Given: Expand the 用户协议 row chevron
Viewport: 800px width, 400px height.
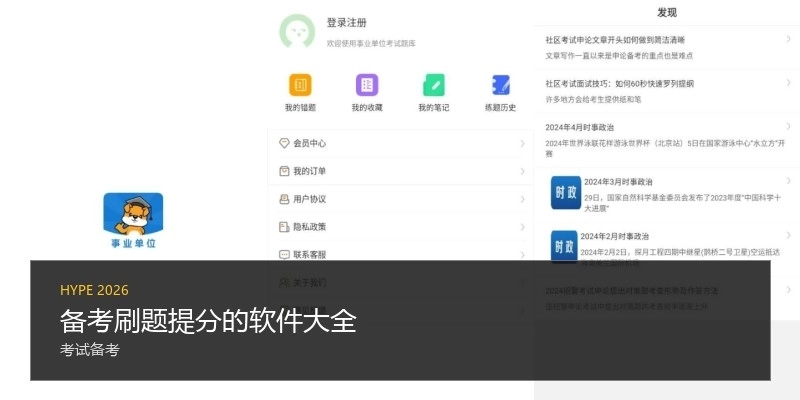Looking at the screenshot, I should pyautogui.click(x=522, y=199).
